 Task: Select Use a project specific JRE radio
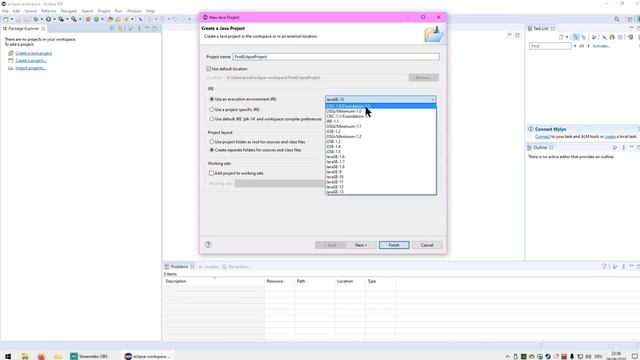click(x=211, y=109)
